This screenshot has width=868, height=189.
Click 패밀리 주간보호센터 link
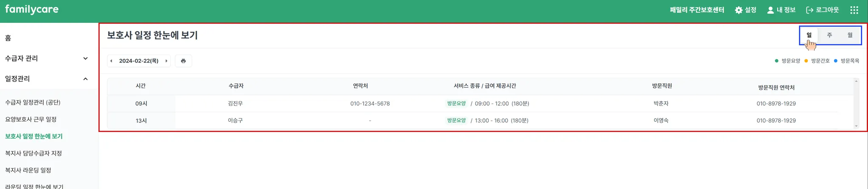(697, 10)
